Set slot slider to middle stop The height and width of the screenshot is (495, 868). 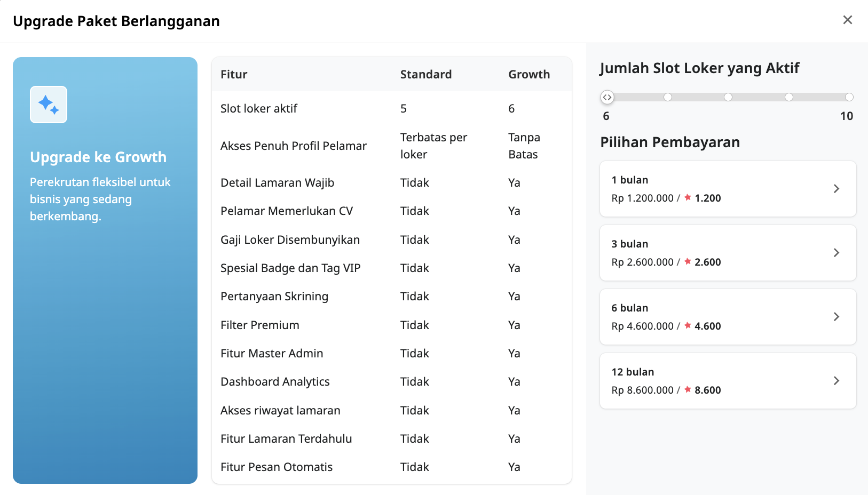(x=728, y=97)
